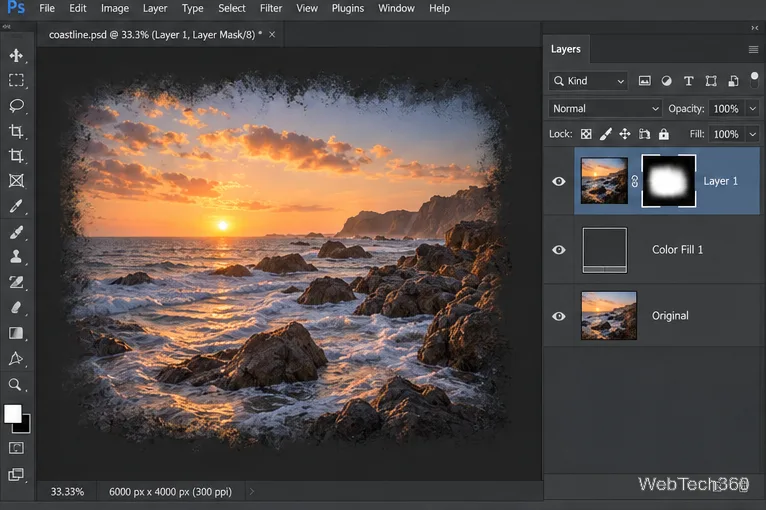Open the Layer menu
Viewport: 766px width, 510px height.
(x=155, y=8)
